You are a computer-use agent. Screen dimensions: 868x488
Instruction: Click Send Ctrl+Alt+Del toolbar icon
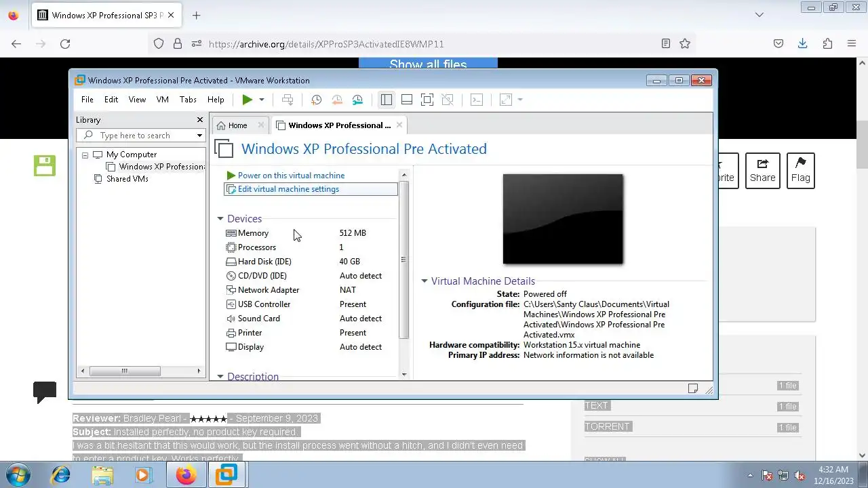tap(288, 100)
